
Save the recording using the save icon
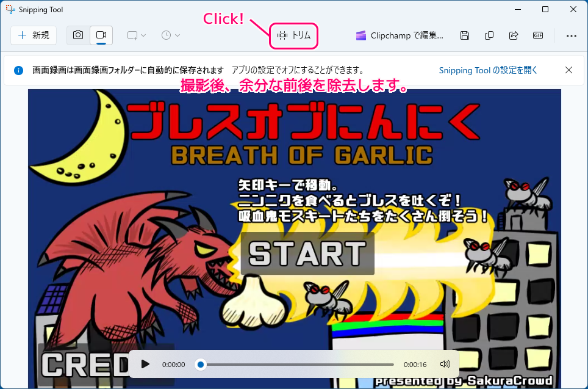pos(464,35)
